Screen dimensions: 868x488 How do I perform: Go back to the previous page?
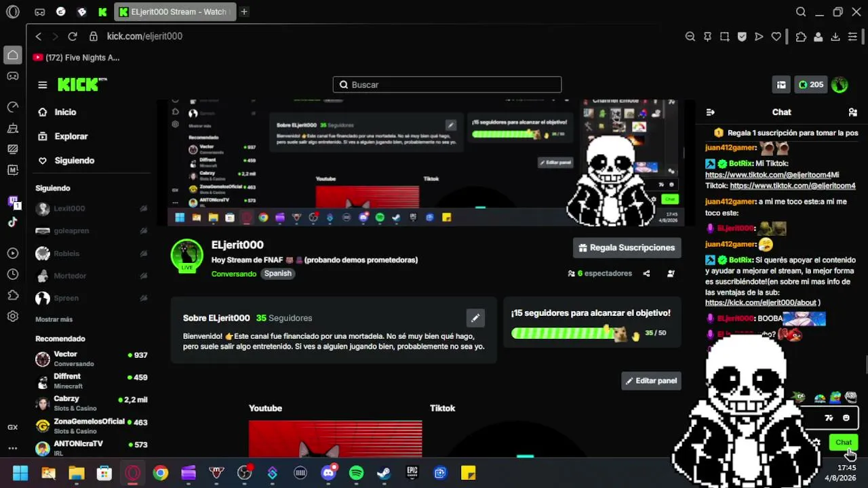[39, 37]
